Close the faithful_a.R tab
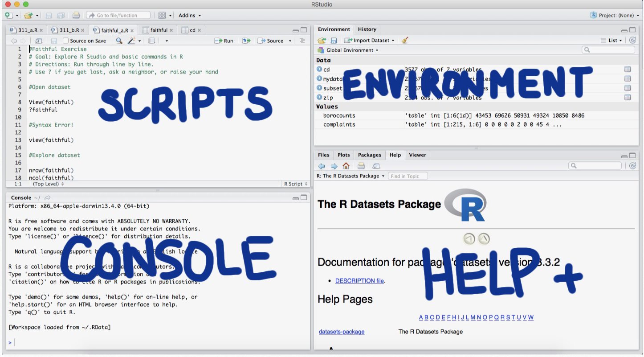 pos(132,31)
